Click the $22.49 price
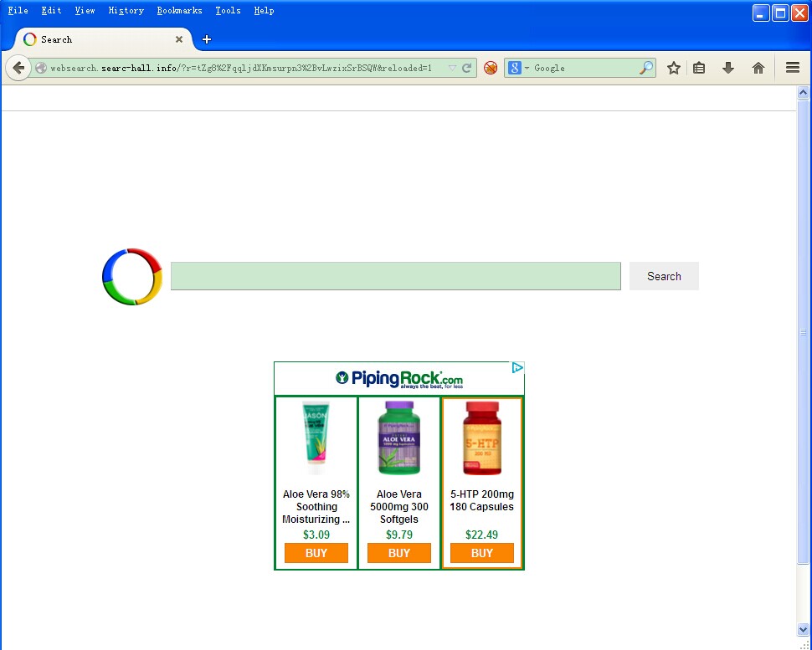The image size is (812, 650). (x=481, y=535)
